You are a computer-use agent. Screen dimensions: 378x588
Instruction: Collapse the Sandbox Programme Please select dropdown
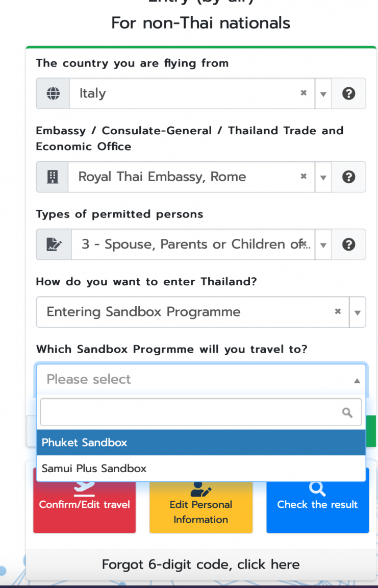point(357,381)
